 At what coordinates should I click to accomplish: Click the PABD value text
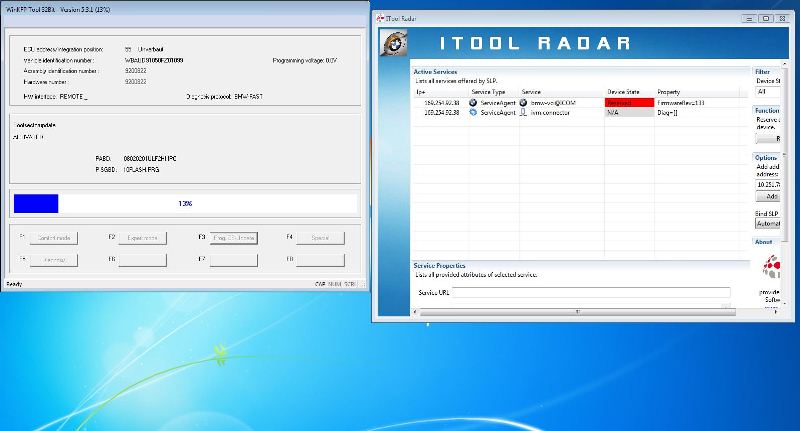(x=150, y=159)
